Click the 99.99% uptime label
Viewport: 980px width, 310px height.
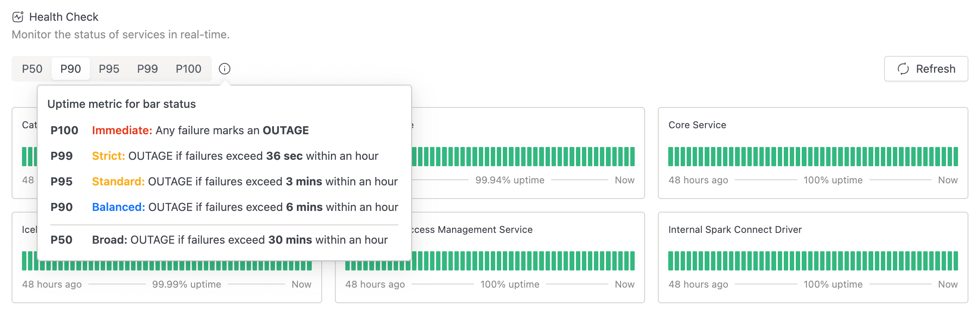pyautogui.click(x=186, y=284)
